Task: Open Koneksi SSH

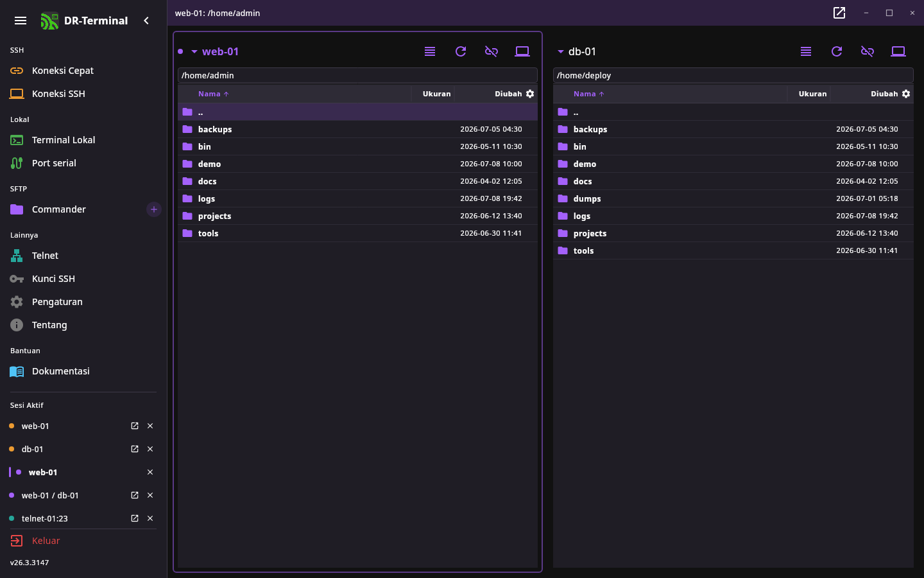Action: (83, 94)
